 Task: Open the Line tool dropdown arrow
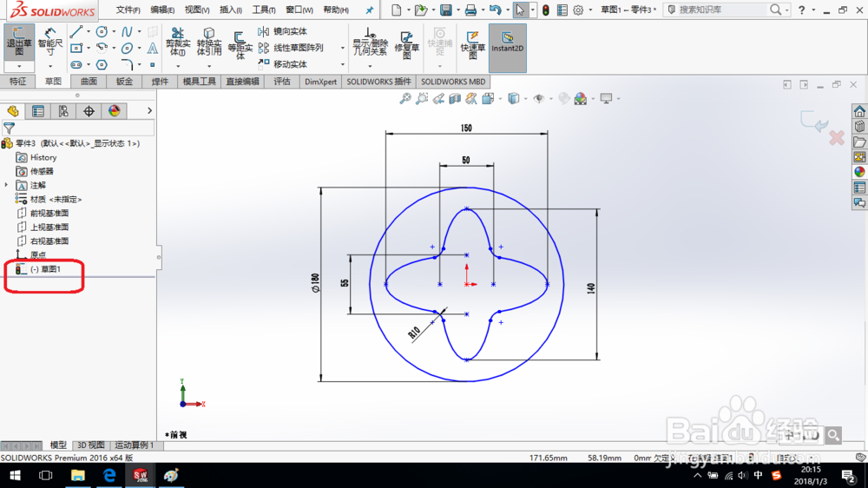88,31
